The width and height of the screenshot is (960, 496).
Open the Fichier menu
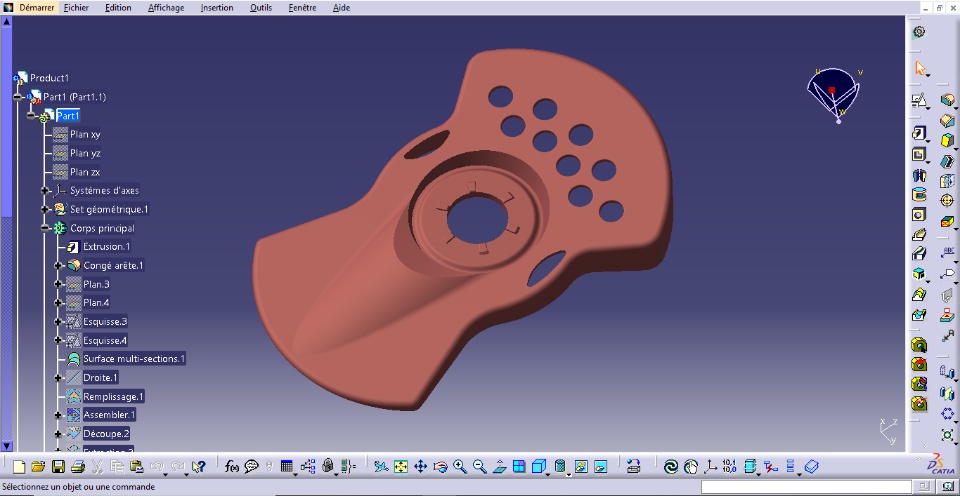tap(77, 8)
